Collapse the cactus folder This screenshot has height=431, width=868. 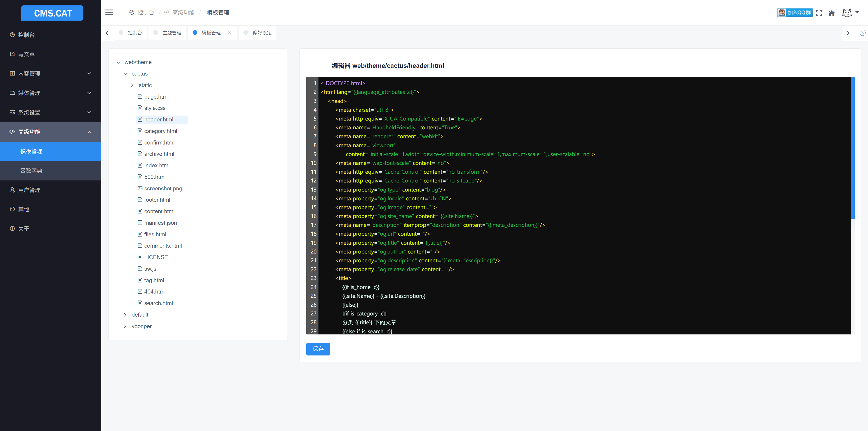[125, 74]
